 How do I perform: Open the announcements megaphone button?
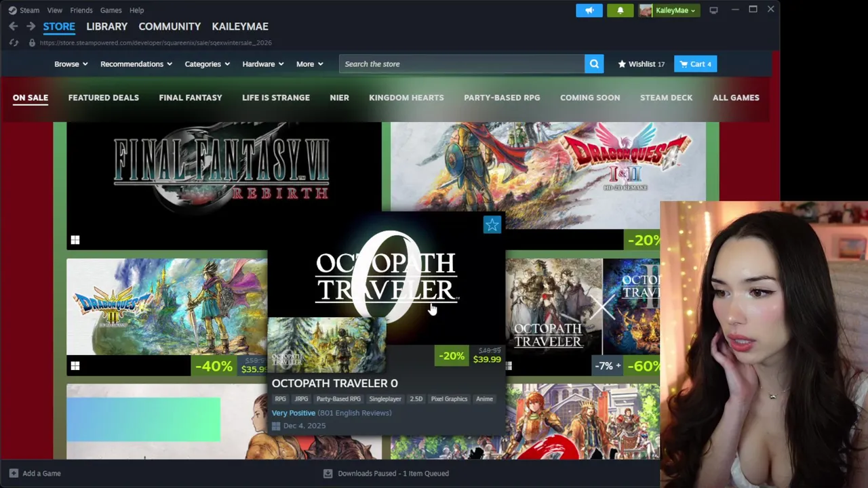coord(589,10)
